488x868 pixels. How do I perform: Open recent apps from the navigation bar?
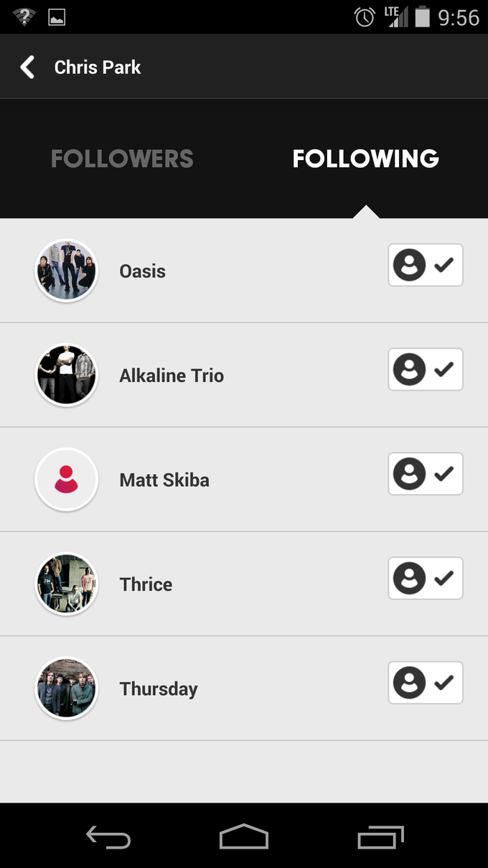tap(380, 836)
